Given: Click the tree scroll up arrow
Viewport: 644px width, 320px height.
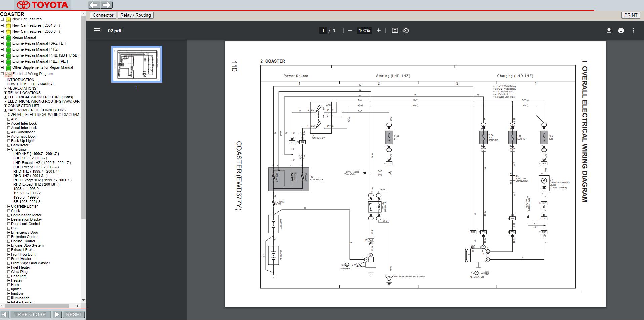Looking at the screenshot, I should (x=83, y=14).
